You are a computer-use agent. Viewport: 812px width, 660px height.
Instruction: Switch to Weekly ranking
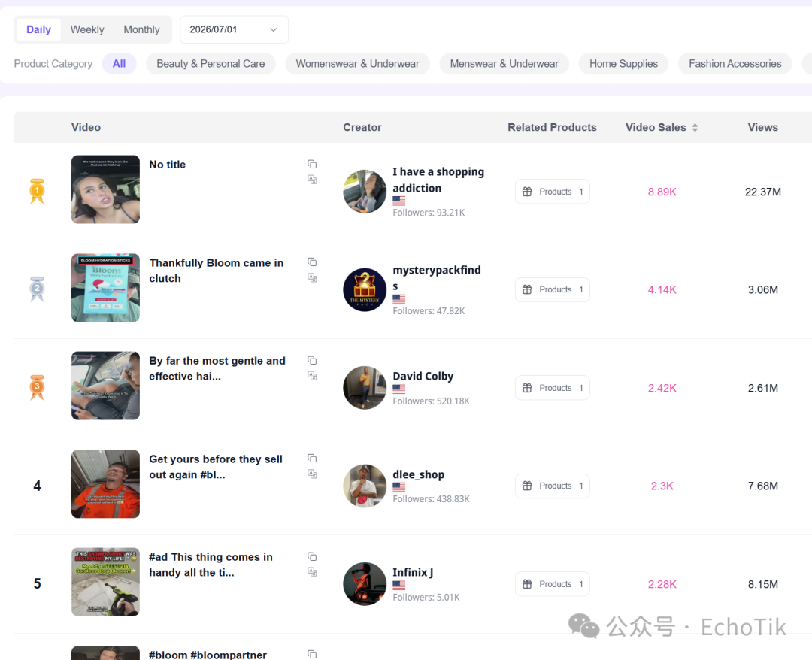87,29
